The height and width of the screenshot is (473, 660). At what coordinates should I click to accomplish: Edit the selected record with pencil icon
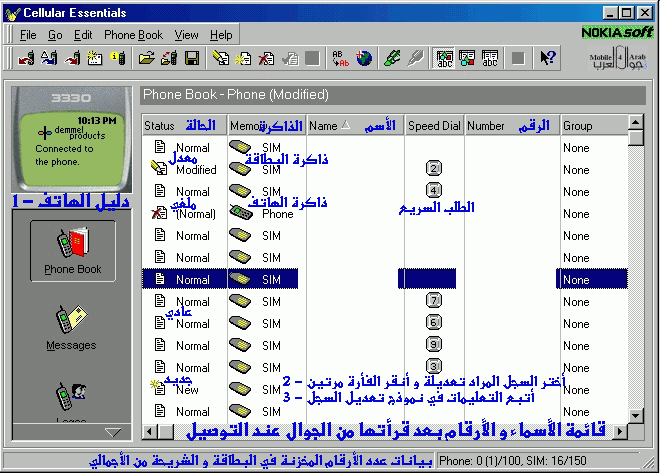tap(220, 58)
